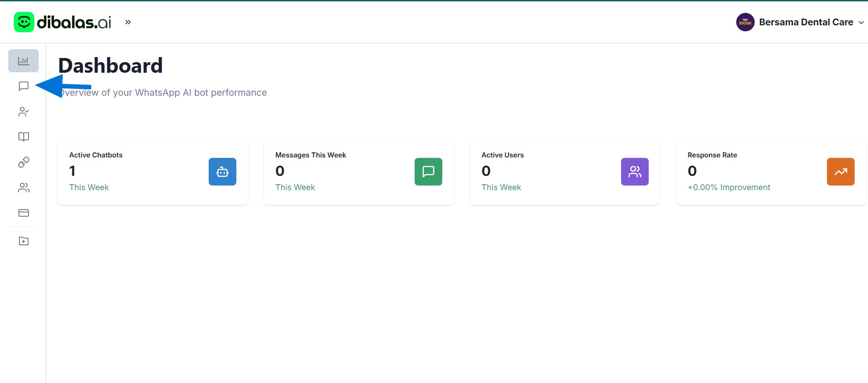Click the +0.00% Improvement text
The image size is (868, 383).
coord(729,187)
